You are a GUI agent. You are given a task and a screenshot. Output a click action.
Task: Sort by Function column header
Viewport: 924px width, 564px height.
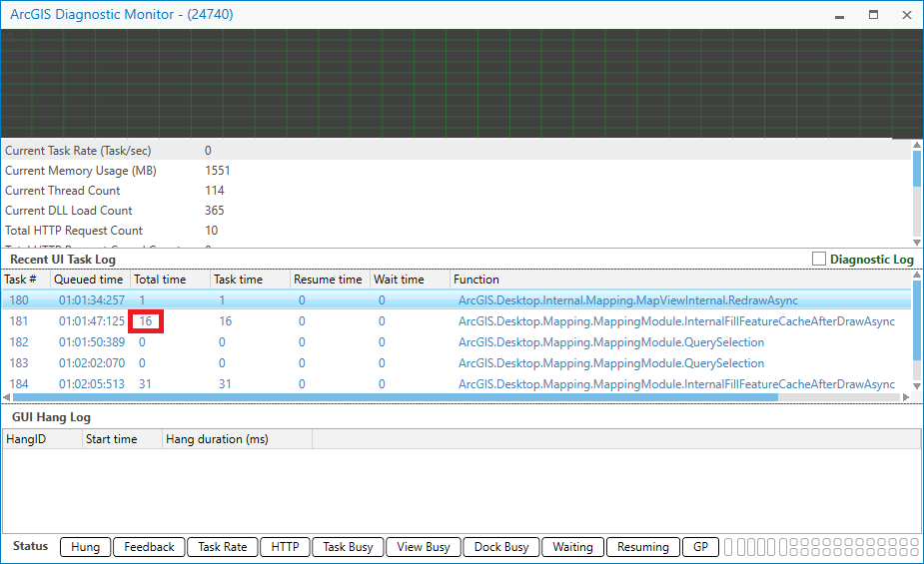click(x=680, y=280)
